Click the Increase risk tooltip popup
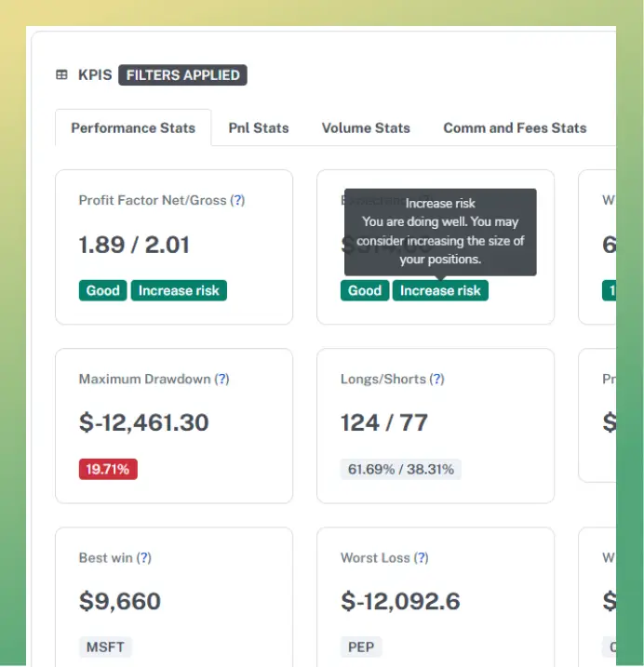This screenshot has width=644, height=667. tap(440, 232)
